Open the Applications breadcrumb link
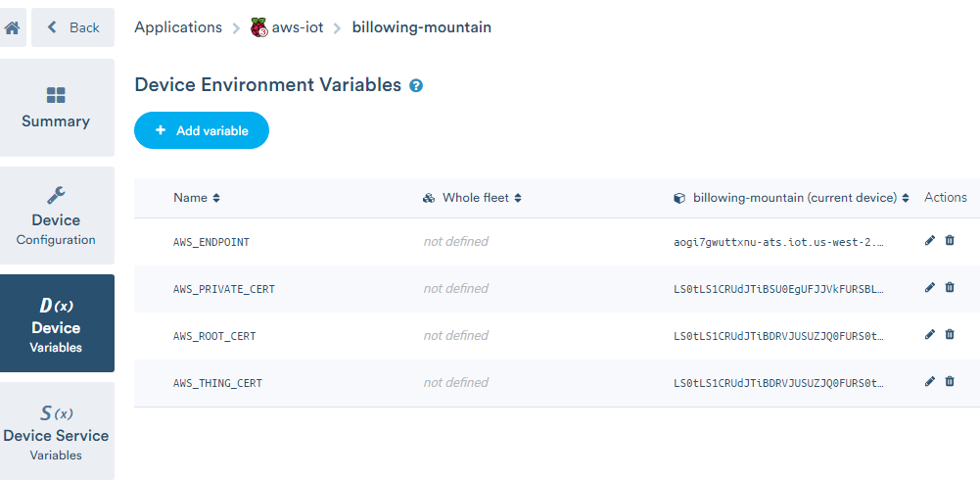This screenshot has width=980, height=481. [x=178, y=27]
